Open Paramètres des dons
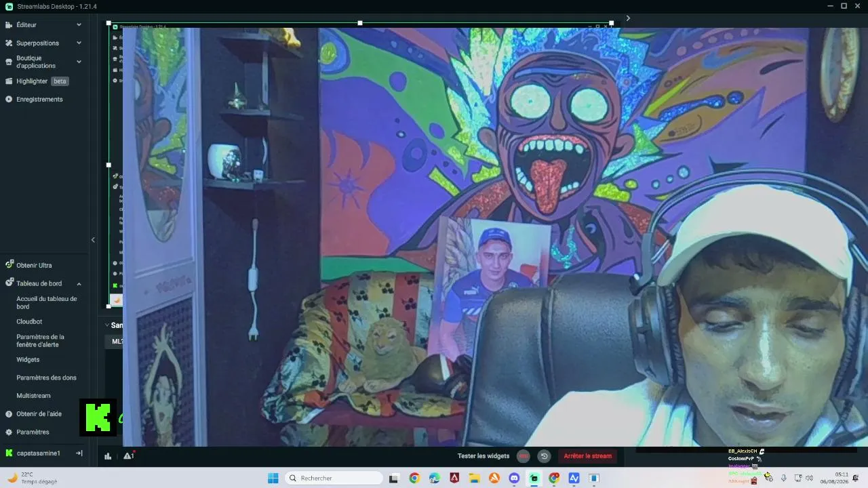The width and height of the screenshot is (868, 488). coord(47,378)
